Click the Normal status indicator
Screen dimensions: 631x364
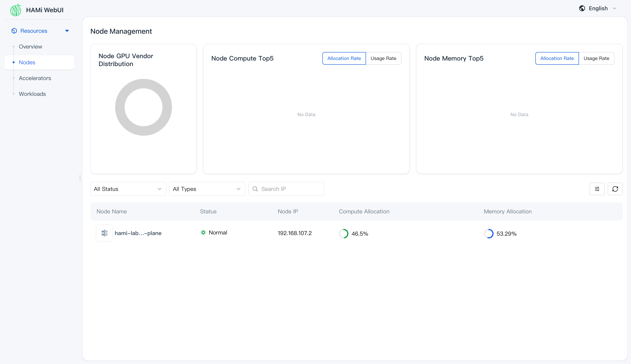click(214, 232)
